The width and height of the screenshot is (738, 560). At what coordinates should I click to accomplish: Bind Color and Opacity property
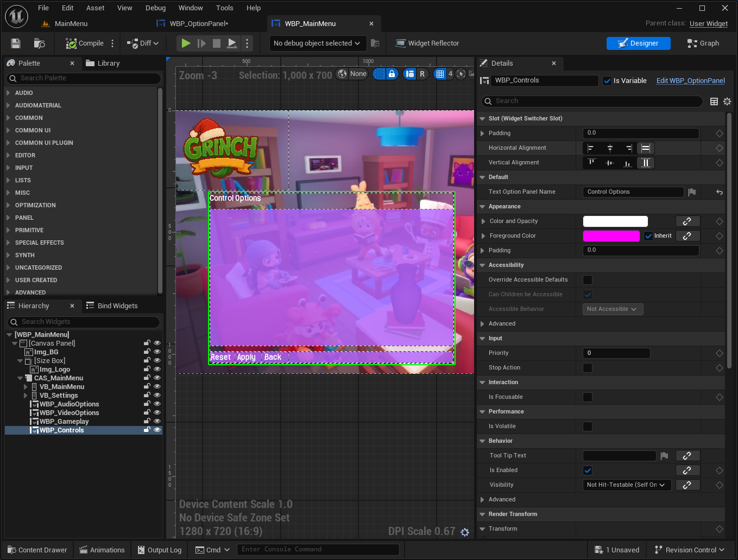click(687, 221)
